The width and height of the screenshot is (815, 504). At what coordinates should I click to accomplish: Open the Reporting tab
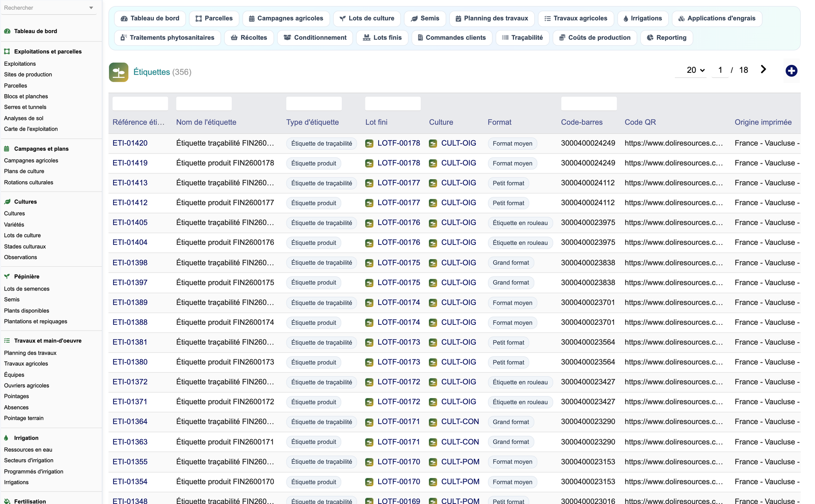[x=666, y=38]
